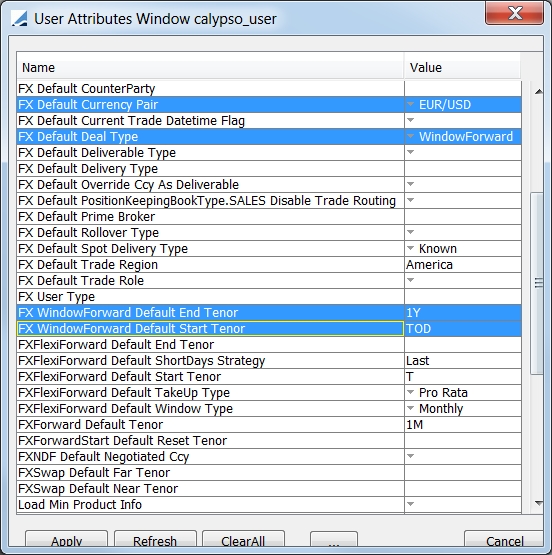Click the Apply button

click(x=67, y=539)
